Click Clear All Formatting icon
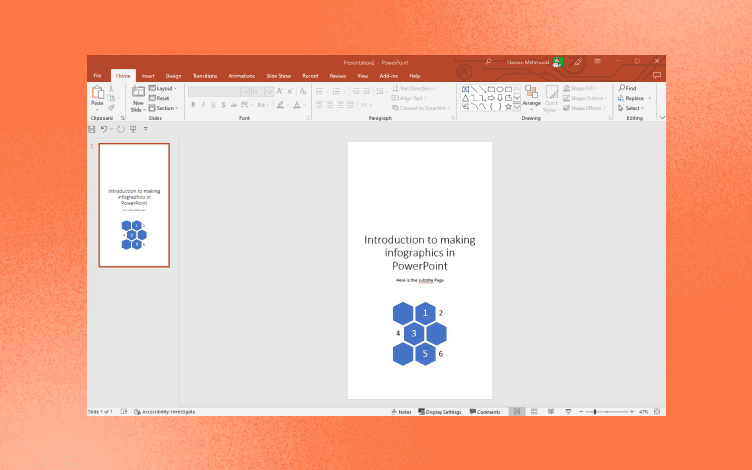Image resolution: width=752 pixels, height=470 pixels. coord(303,91)
